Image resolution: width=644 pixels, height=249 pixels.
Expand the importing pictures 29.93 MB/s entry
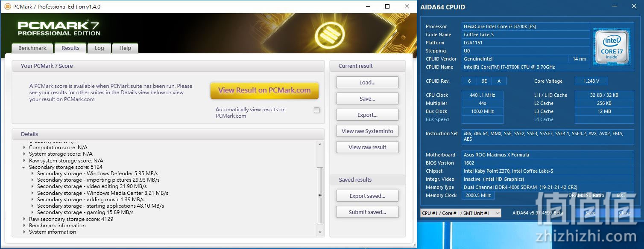[x=33, y=180]
